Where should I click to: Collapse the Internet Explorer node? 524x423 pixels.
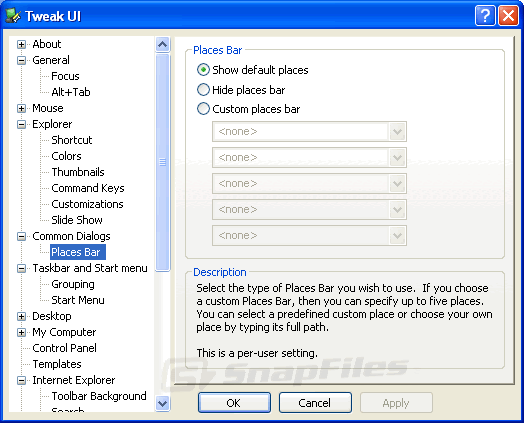click(21, 380)
